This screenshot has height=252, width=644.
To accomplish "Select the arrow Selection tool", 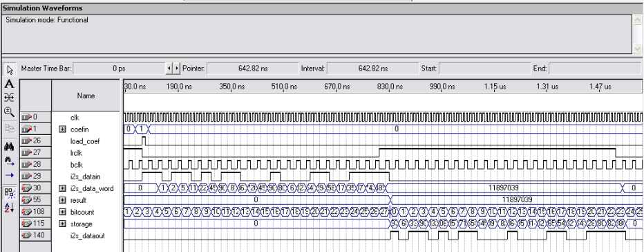I will tap(10, 71).
